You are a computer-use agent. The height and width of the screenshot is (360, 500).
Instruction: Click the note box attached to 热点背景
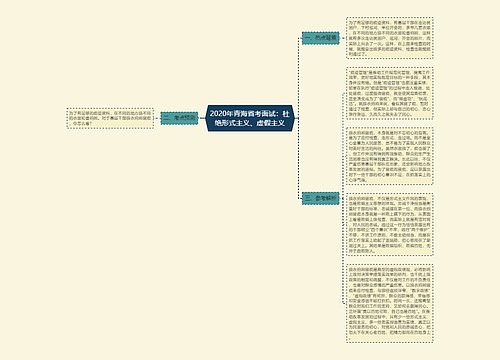click(x=390, y=38)
